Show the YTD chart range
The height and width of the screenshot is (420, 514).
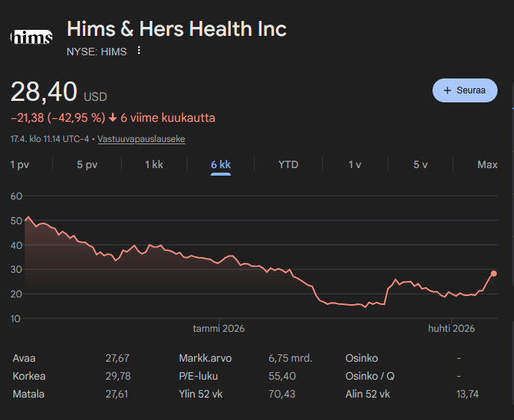point(288,164)
